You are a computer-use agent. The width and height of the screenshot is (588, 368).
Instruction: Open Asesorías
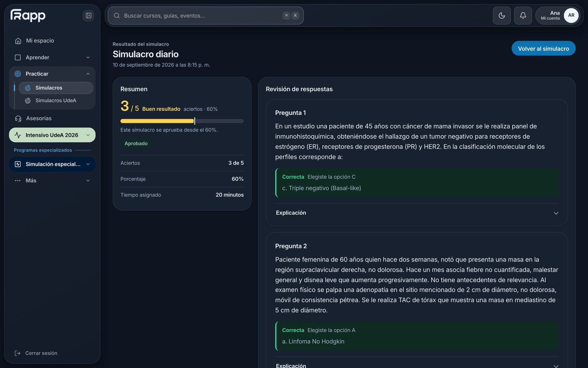click(x=52, y=118)
